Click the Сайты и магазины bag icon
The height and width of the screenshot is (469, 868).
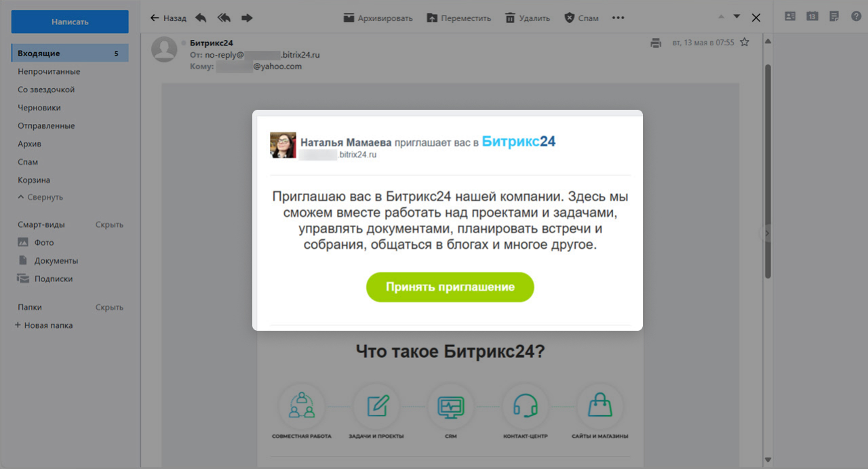click(600, 406)
